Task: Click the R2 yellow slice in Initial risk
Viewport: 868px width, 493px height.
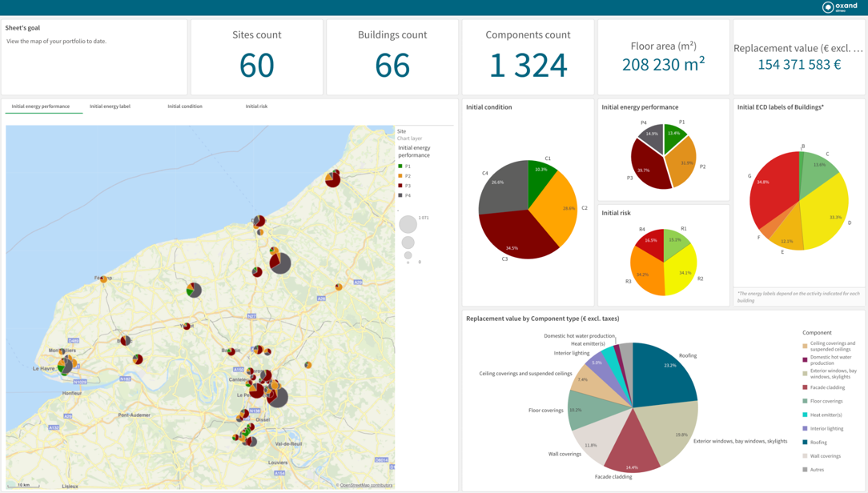Action: 681,268
